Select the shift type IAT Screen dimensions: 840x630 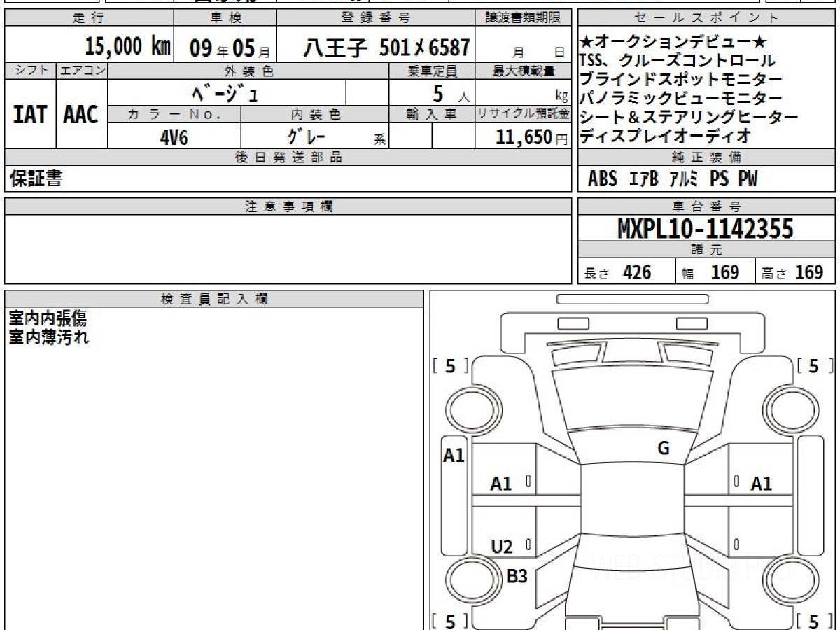pyautogui.click(x=30, y=115)
